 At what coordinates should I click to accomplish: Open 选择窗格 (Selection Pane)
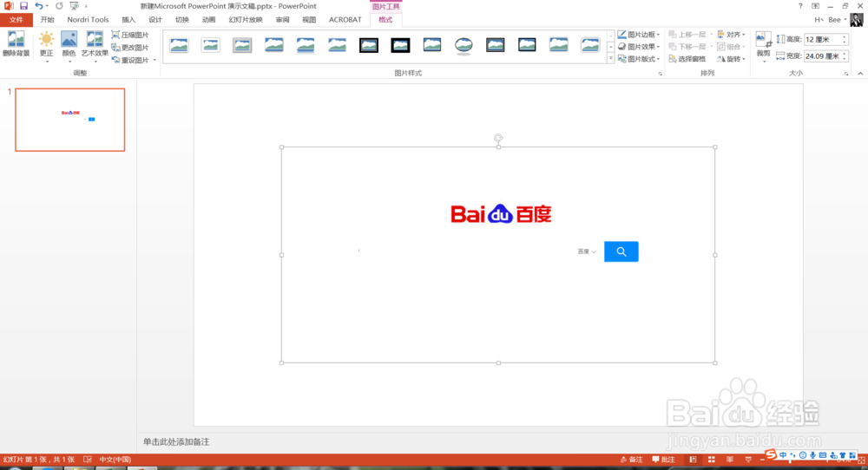coord(687,59)
